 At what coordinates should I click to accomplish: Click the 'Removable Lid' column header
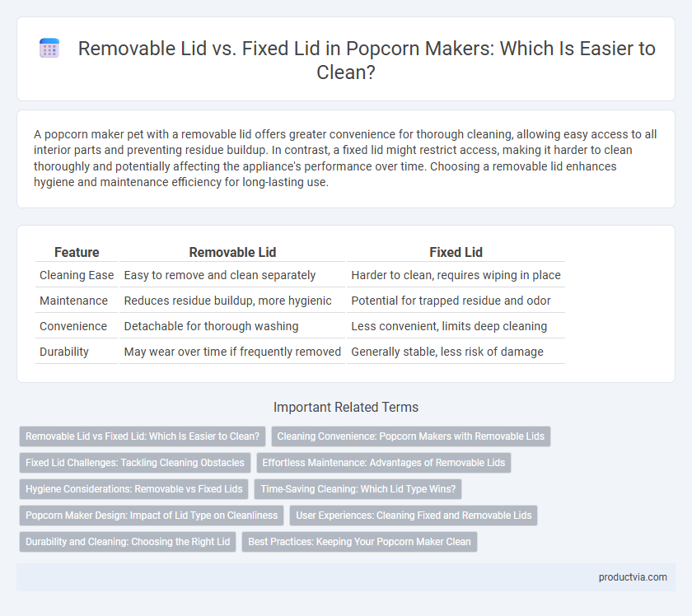[x=232, y=252]
